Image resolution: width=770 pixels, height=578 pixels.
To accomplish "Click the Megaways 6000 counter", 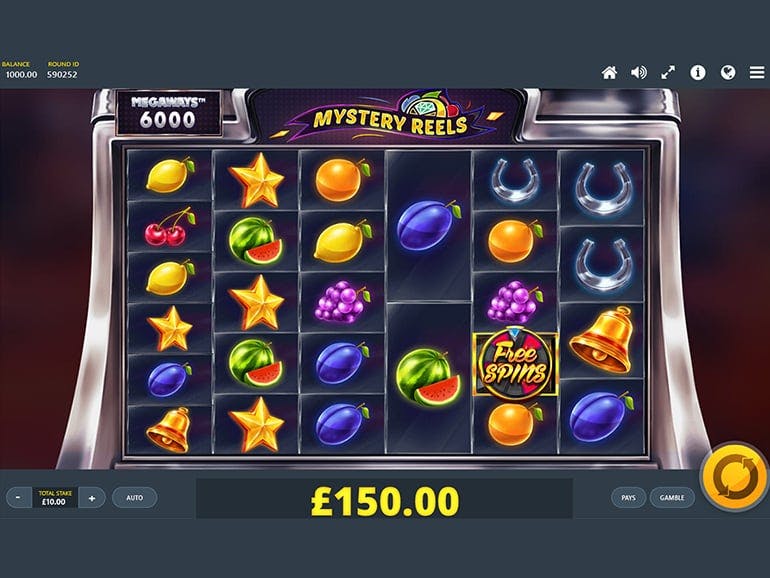I will tap(168, 113).
